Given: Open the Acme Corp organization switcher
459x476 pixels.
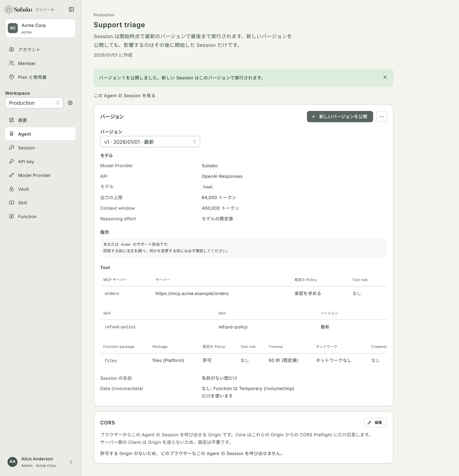Looking at the screenshot, I should (40, 28).
